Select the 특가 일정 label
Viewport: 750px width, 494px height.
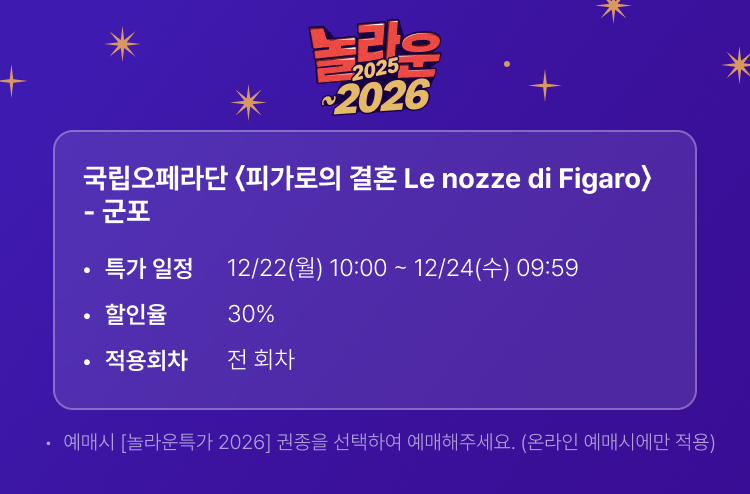(x=149, y=269)
